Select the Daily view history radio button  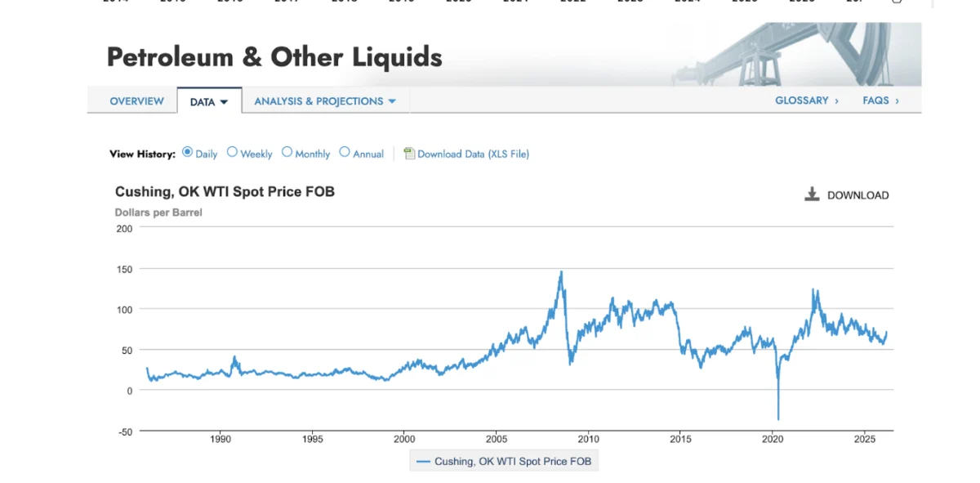[x=187, y=152]
